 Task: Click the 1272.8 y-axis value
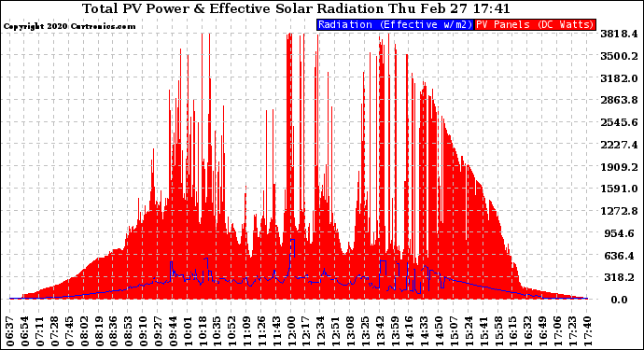point(619,211)
